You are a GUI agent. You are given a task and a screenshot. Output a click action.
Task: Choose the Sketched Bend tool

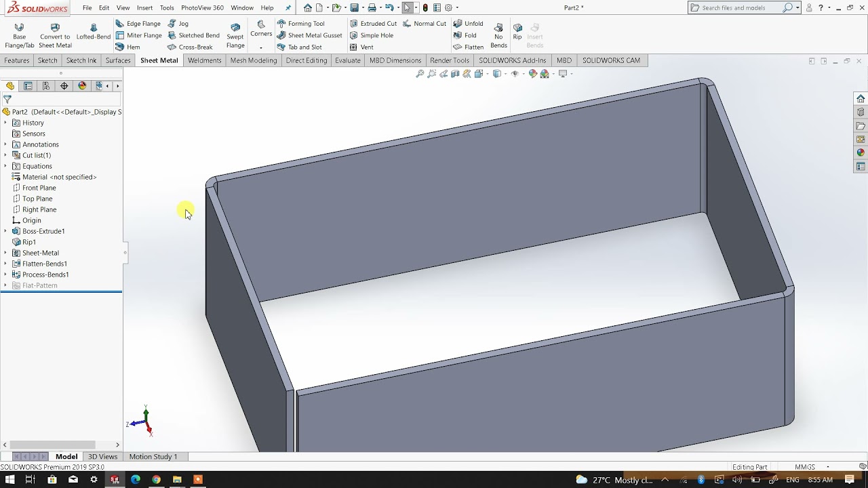click(193, 35)
